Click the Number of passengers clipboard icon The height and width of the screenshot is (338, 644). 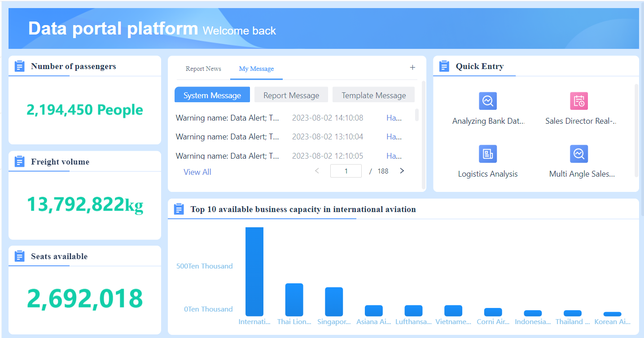click(20, 66)
